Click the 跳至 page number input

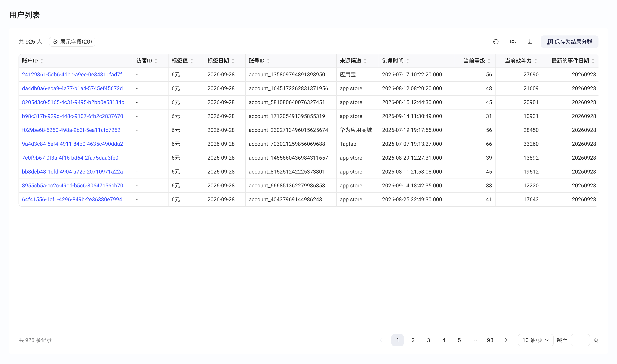click(580, 340)
